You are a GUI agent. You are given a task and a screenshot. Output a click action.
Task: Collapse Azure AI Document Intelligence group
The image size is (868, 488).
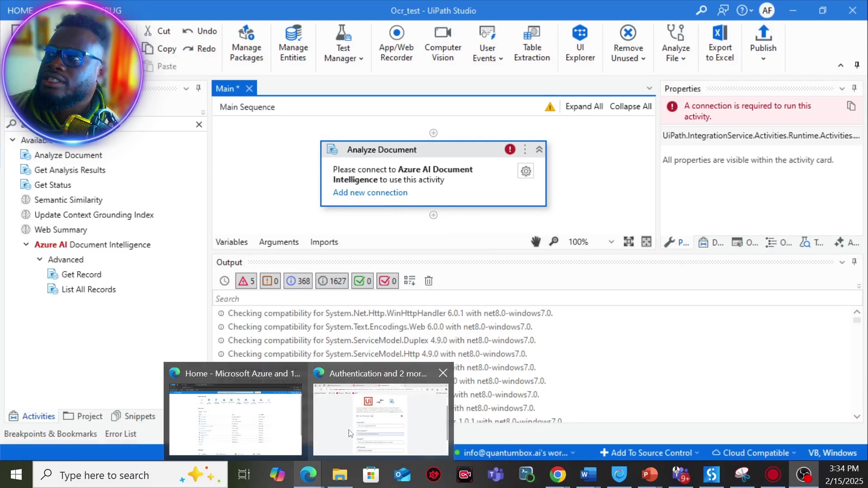coord(26,244)
